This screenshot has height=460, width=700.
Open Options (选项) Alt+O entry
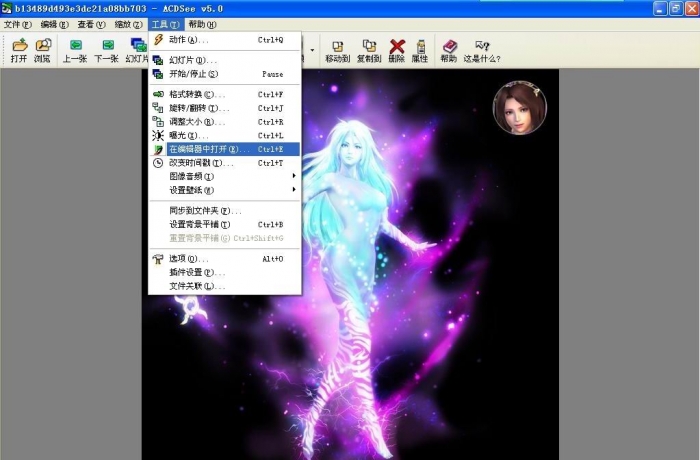coord(225,259)
